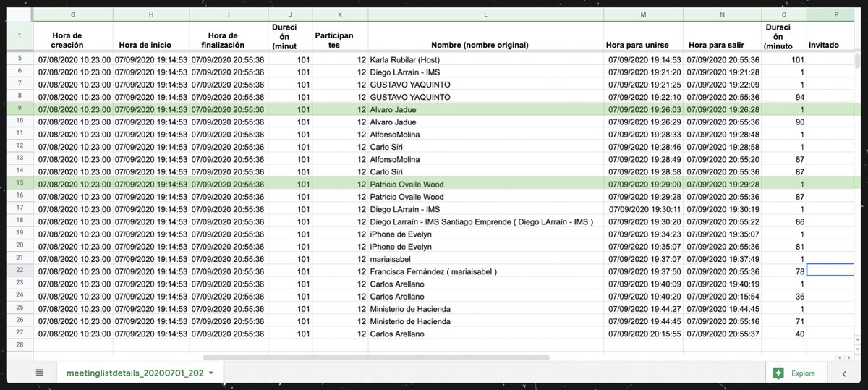The height and width of the screenshot is (390, 868).
Task: Select the 'GUSTAVO YAQUINTO' cell in row 8
Action: [x=485, y=97]
